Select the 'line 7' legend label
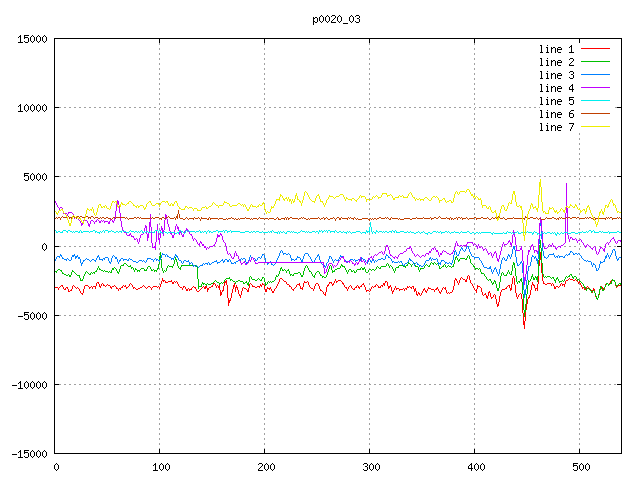Image resolution: width=640 pixels, height=480 pixels. [556, 127]
